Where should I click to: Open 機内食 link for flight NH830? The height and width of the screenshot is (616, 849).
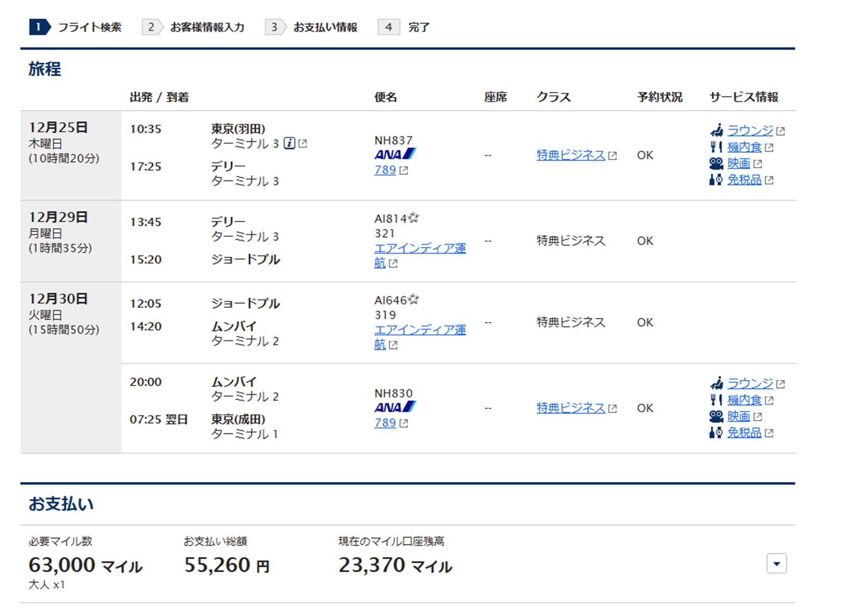tap(744, 400)
